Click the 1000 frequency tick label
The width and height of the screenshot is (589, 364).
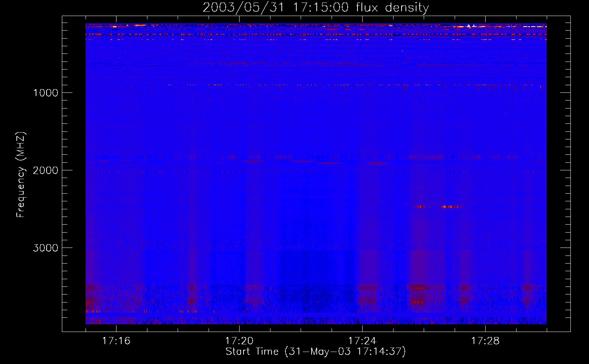pos(46,93)
